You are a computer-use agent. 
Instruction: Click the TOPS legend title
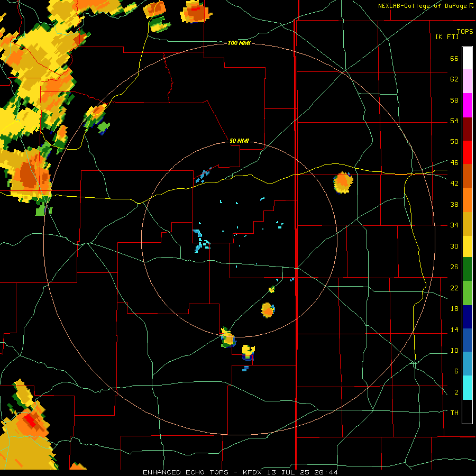(x=465, y=31)
